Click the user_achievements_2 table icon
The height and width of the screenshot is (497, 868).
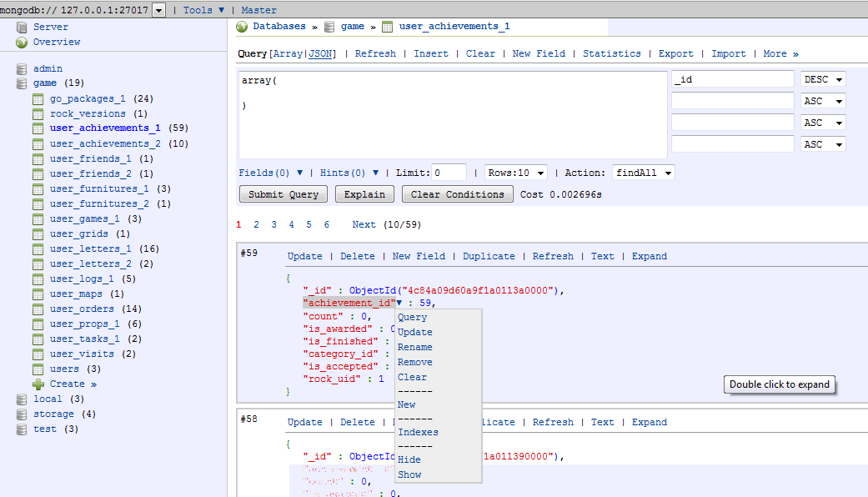38,144
